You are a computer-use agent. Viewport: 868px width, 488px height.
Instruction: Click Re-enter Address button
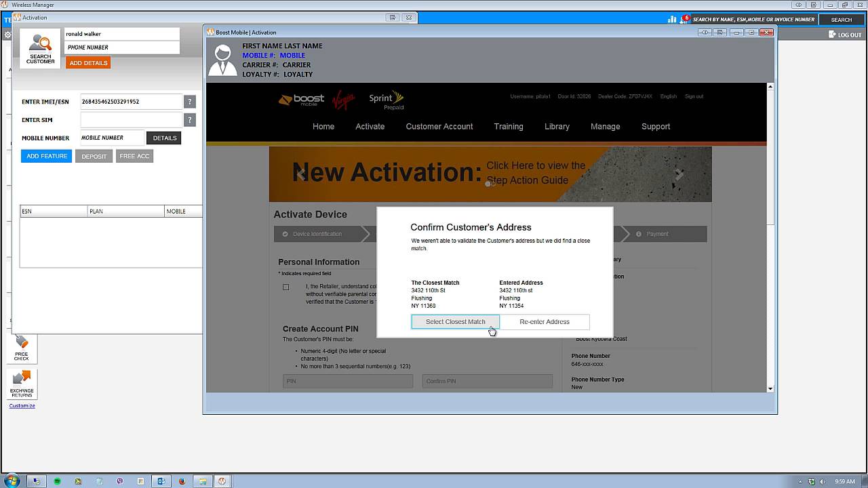(x=545, y=322)
